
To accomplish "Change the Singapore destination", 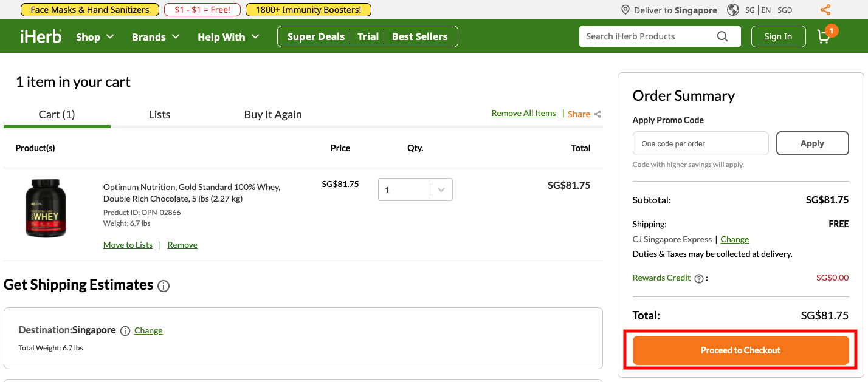I will pyautogui.click(x=148, y=330).
